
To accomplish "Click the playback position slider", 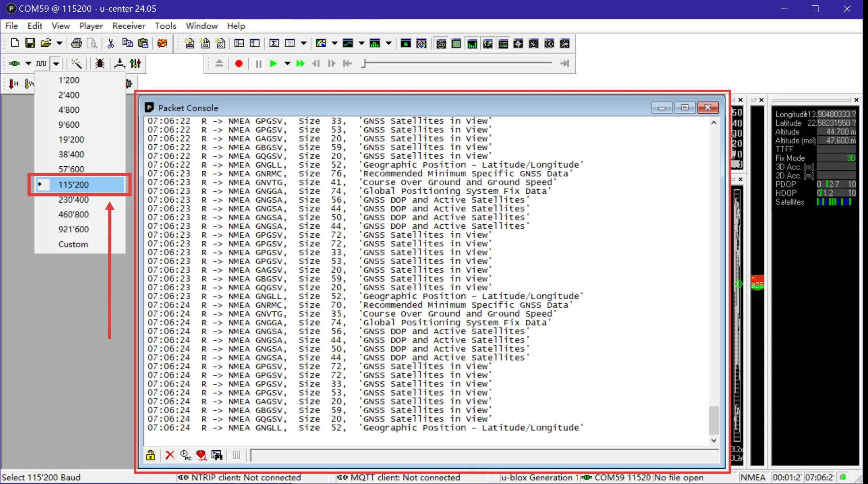I will 456,64.
